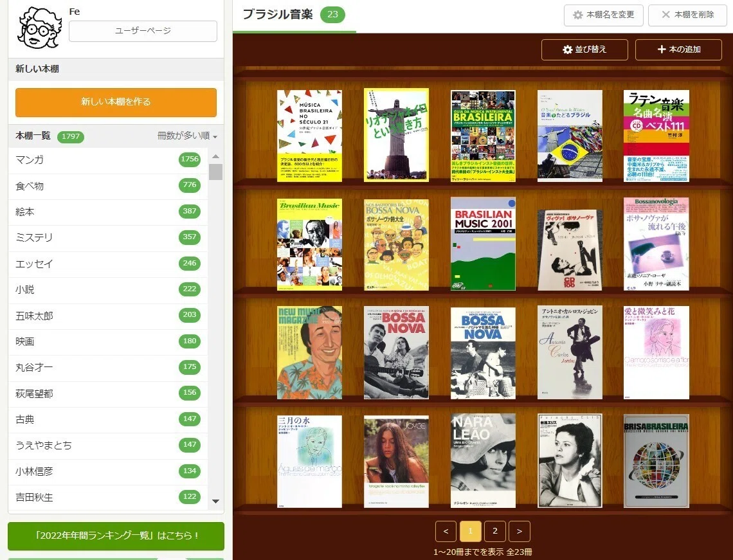
Task: Open ヴィヴァ！ボサノーヴァ book cover
Action: (570, 250)
